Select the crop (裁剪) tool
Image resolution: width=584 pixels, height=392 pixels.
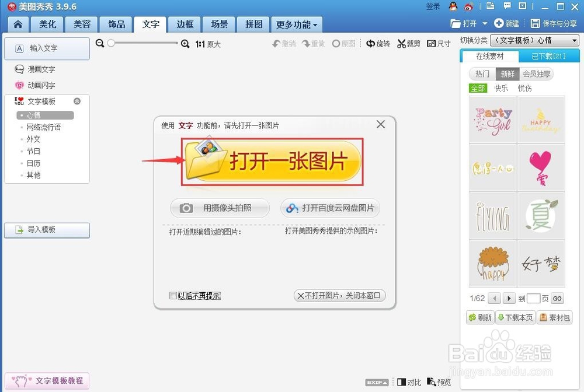(408, 43)
